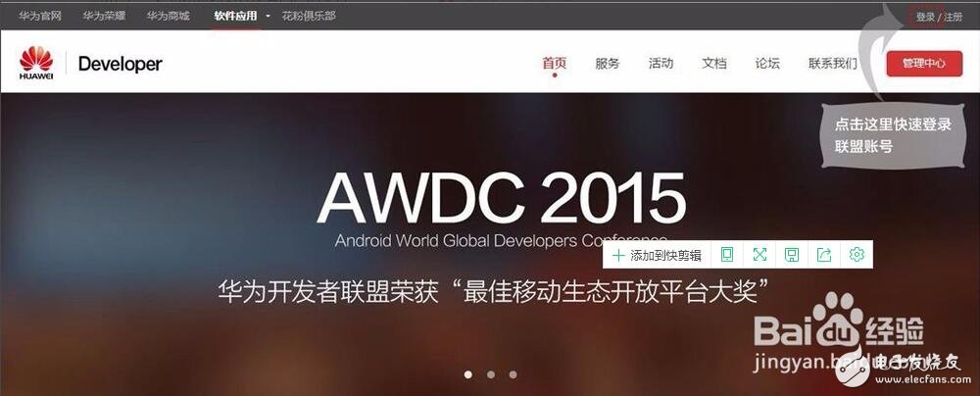Jump to the third carousel slide dot
Image resolution: width=980 pixels, height=396 pixels.
point(513,373)
